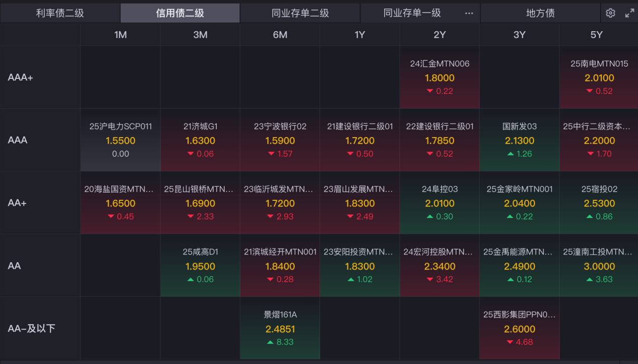
Task: Click the 同业存单一级 tab
Action: (412, 13)
